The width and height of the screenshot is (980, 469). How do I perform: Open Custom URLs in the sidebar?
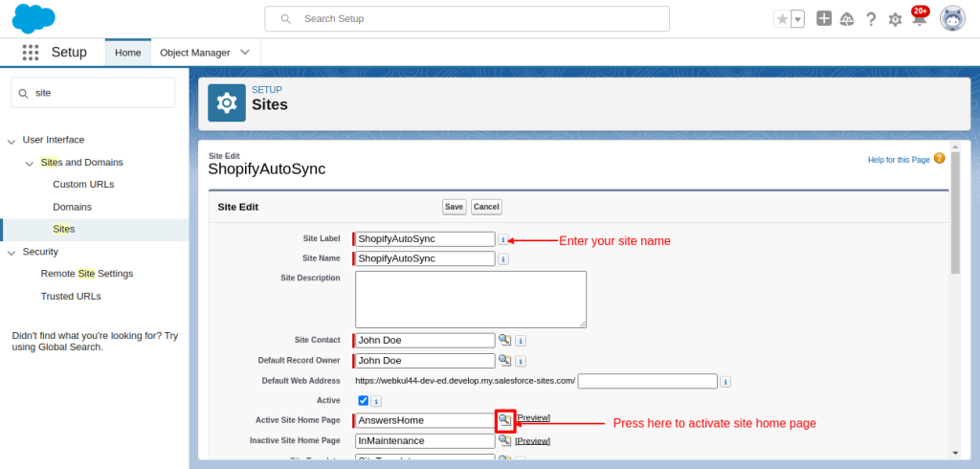(83, 185)
